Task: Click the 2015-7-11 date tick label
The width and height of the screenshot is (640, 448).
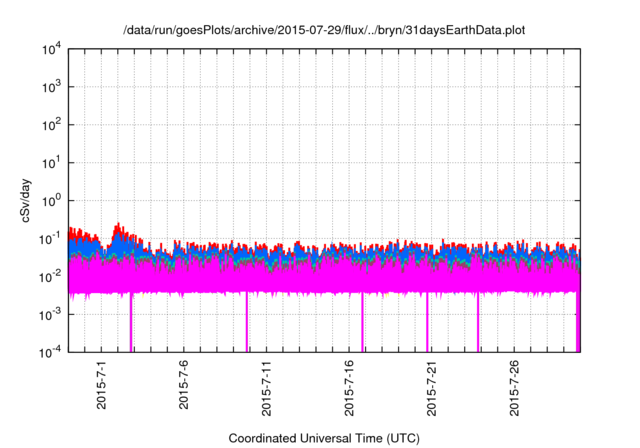Action: coord(266,388)
